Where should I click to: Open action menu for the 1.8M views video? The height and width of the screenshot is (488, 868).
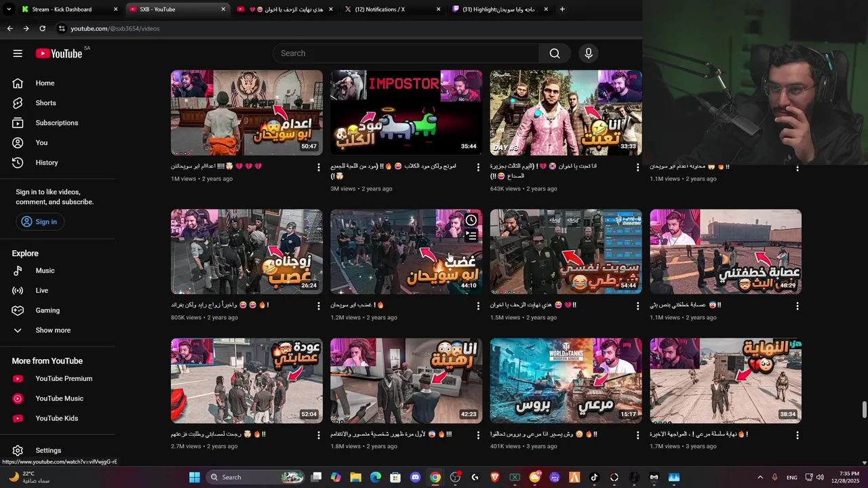[478, 435]
